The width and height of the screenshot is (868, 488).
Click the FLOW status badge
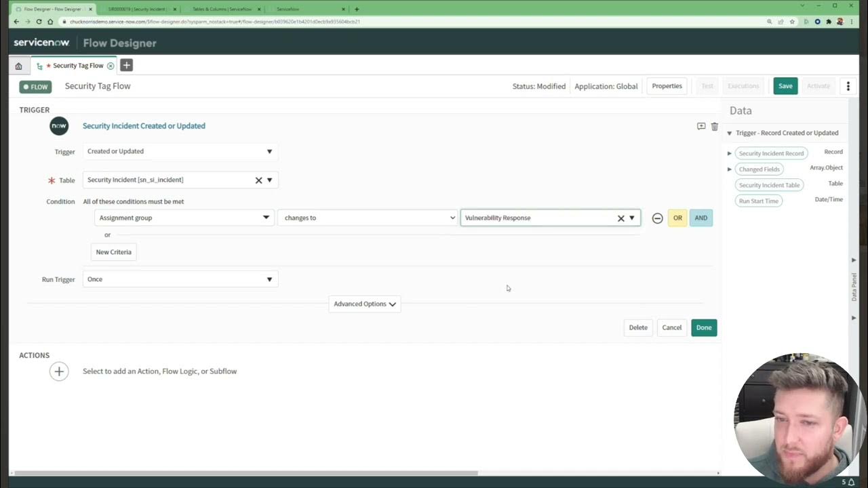35,87
